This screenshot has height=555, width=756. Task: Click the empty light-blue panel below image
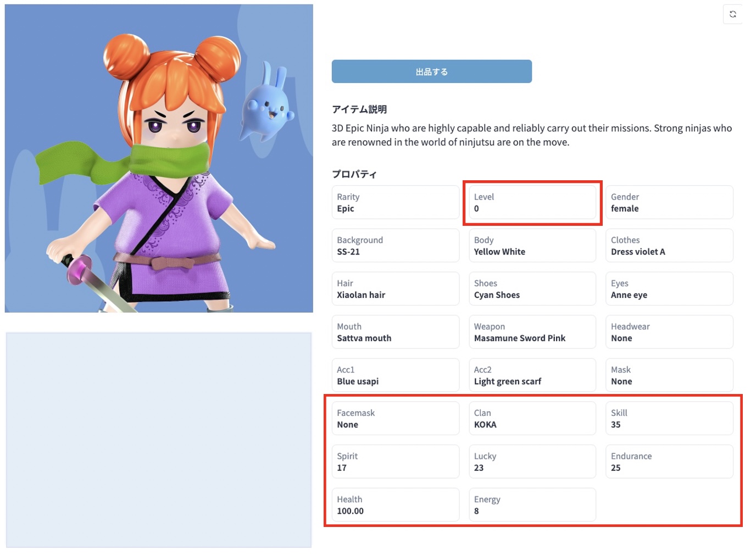click(x=159, y=440)
